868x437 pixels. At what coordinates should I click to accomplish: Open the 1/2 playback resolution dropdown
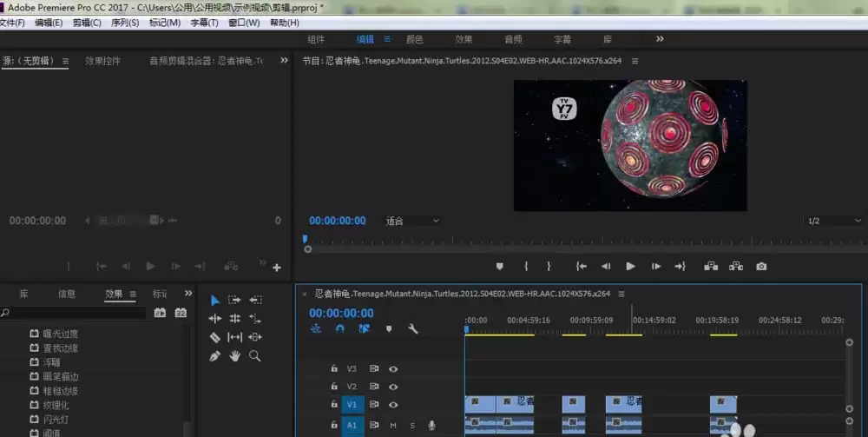tap(831, 222)
